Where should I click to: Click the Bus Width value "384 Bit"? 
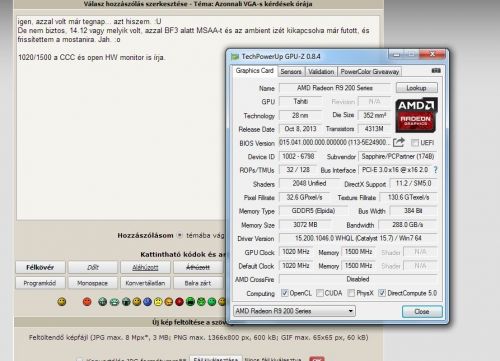(x=413, y=211)
